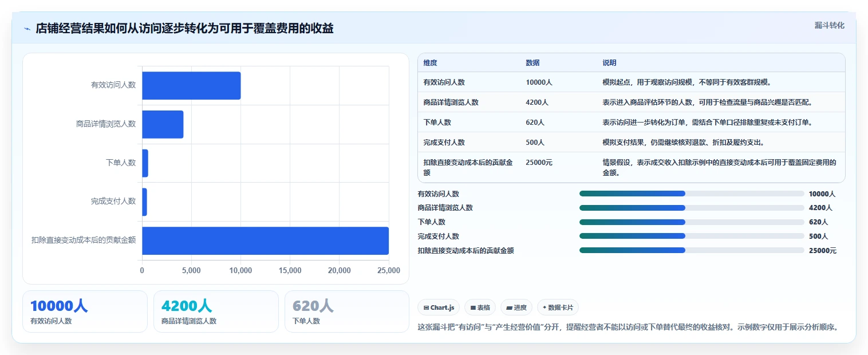This screenshot has width=868, height=355.
Task: Click the progress bar showing 10000人
Action: coord(692,194)
